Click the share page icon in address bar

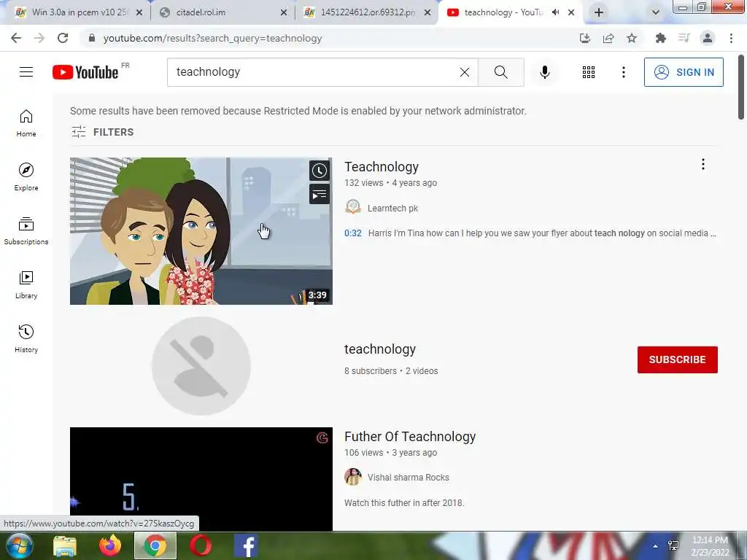608,38
